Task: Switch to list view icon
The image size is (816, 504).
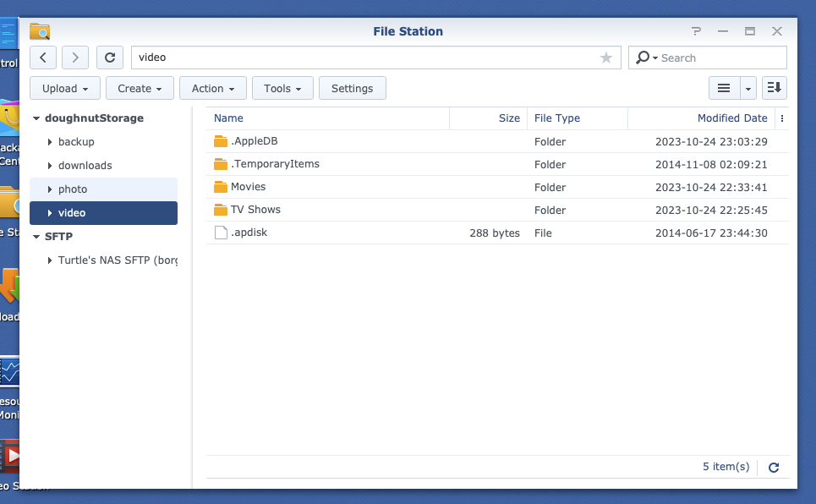Action: [724, 88]
